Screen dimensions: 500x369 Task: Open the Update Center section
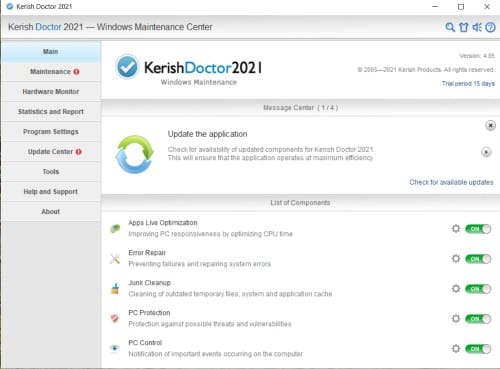[x=51, y=152]
